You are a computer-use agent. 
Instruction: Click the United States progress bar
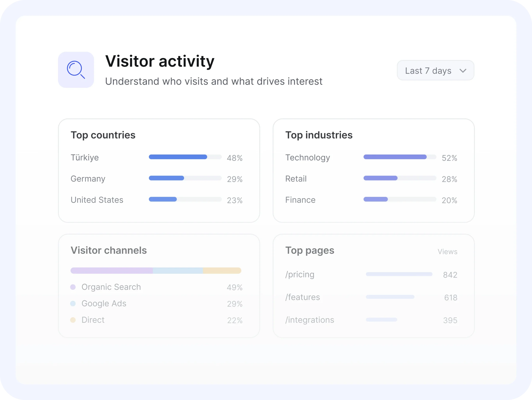click(185, 199)
